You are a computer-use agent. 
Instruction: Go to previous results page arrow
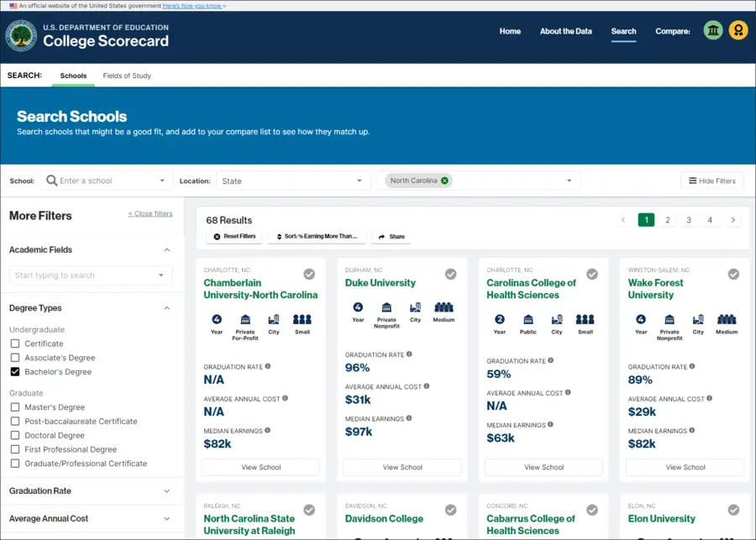click(x=623, y=220)
